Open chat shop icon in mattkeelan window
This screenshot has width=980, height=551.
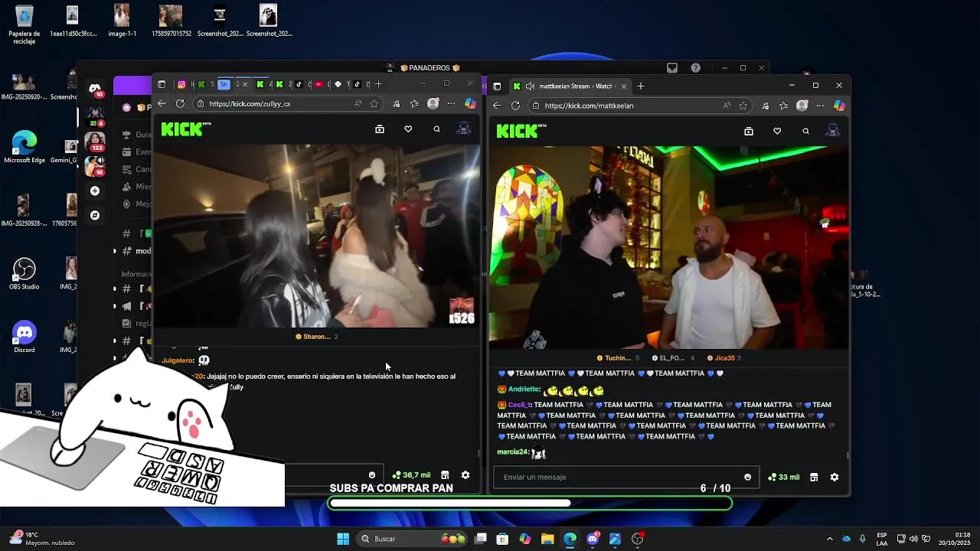coord(814,477)
